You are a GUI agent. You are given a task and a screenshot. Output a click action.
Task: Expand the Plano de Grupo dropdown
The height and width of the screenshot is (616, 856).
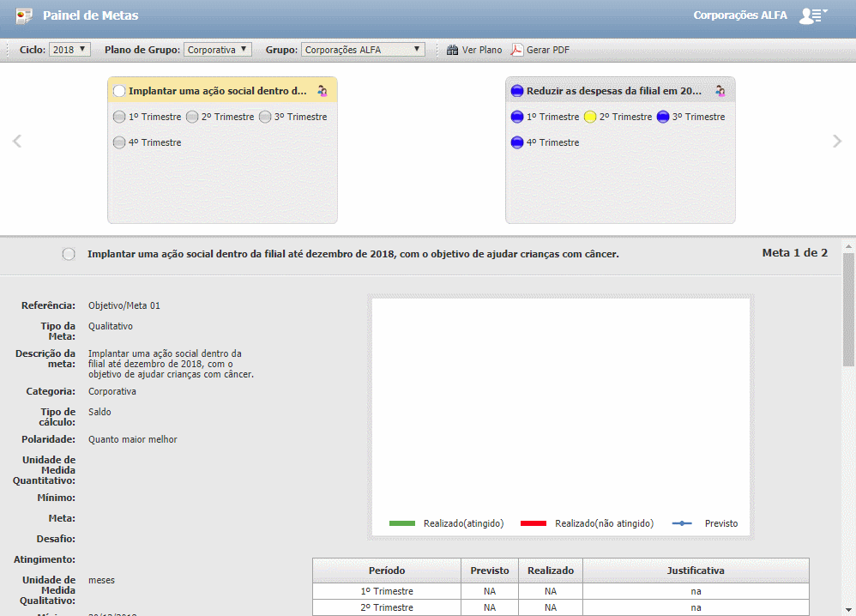pyautogui.click(x=218, y=50)
